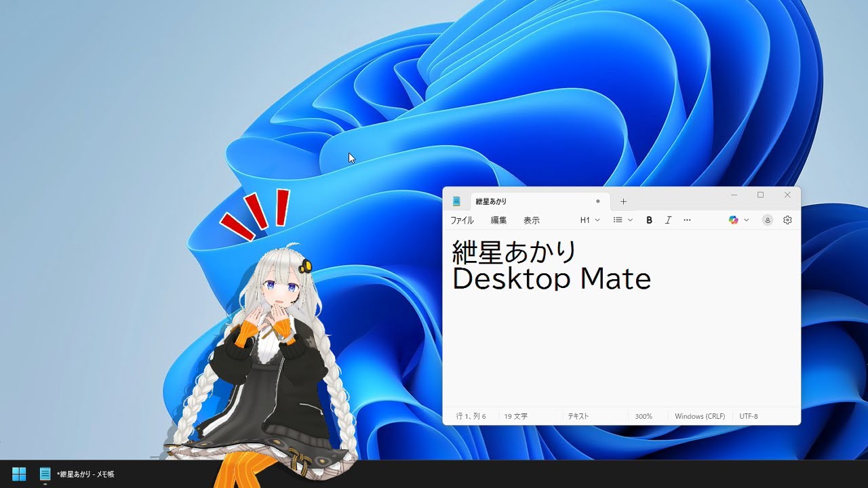Click the テキスト status entry
868x488 pixels.
(x=578, y=416)
